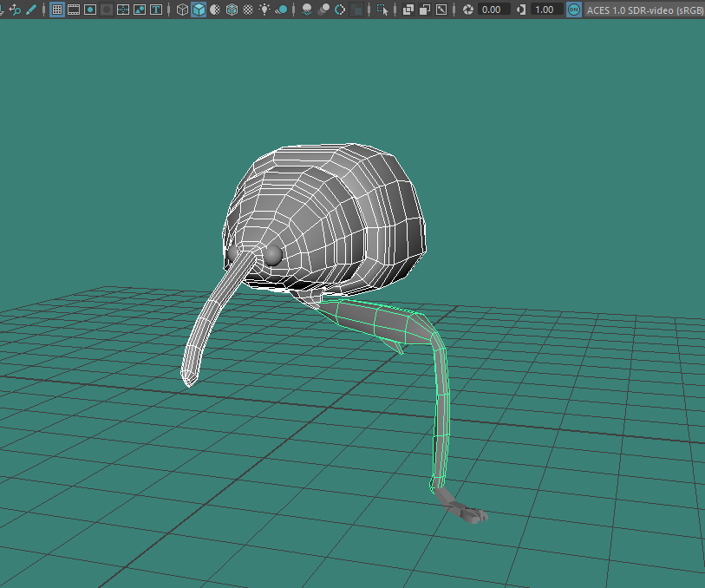The width and height of the screenshot is (705, 588).
Task: Enable the Safe Title overlay
Action: tap(156, 10)
